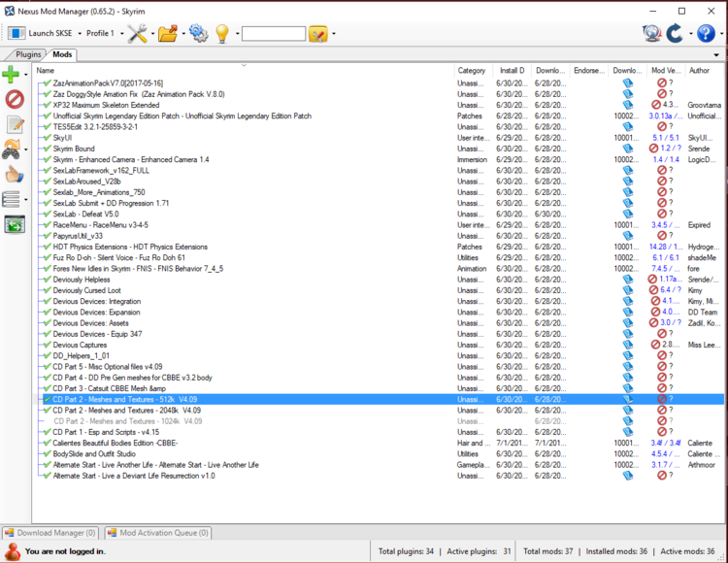This screenshot has height=563, width=728.
Task: Click the red Deactivate mod icon
Action: (15, 99)
